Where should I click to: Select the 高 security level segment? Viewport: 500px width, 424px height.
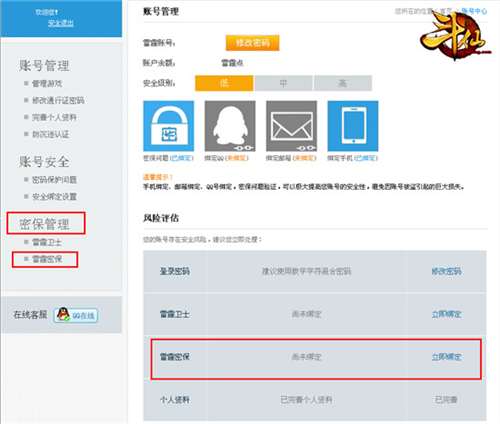pyautogui.click(x=343, y=83)
